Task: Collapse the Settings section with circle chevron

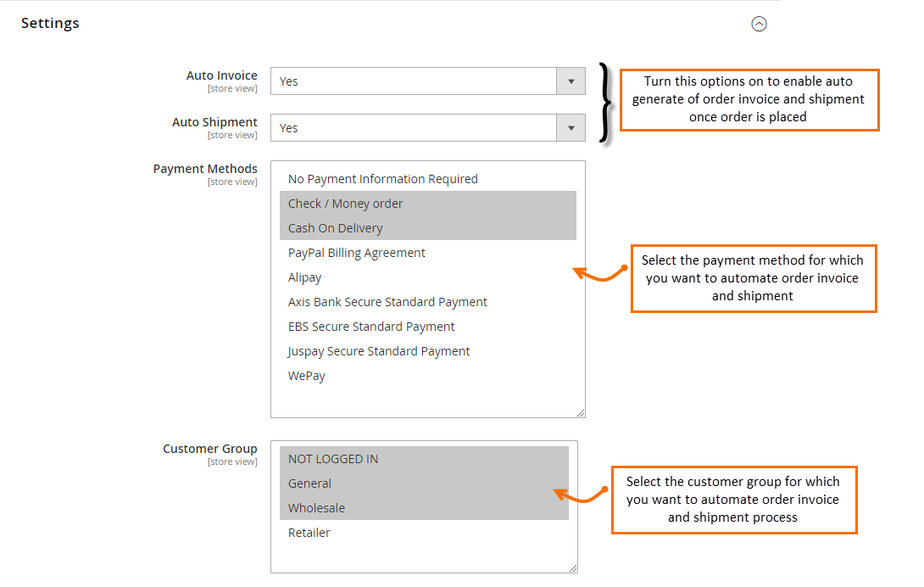Action: 759,24
